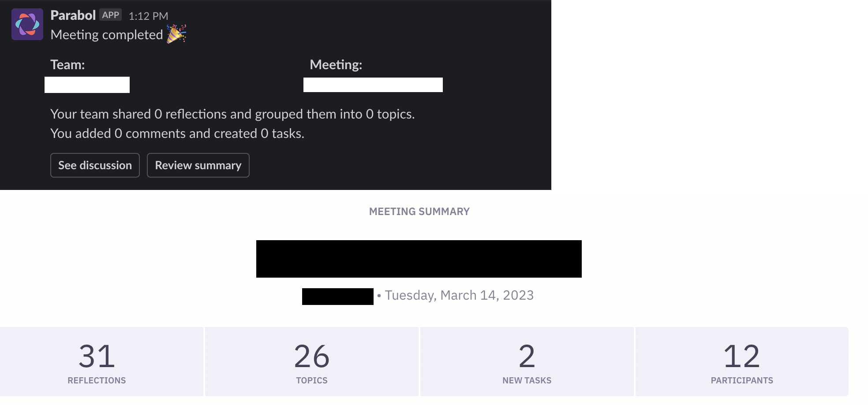Viewport: 868px width, 405px height.
Task: Open the Parabol APP badge
Action: pyautogui.click(x=110, y=15)
